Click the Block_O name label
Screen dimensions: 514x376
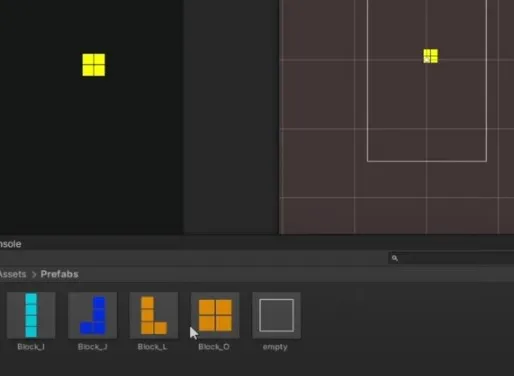click(214, 347)
